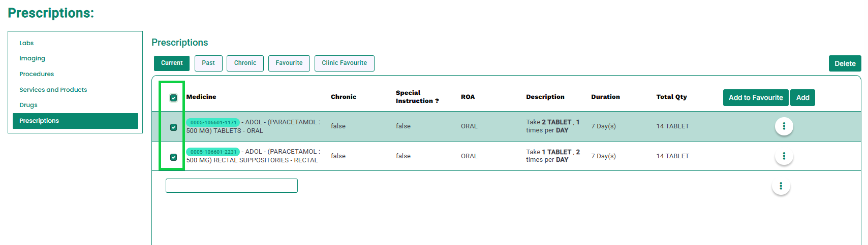Open Drugs in the sidebar

(x=28, y=105)
